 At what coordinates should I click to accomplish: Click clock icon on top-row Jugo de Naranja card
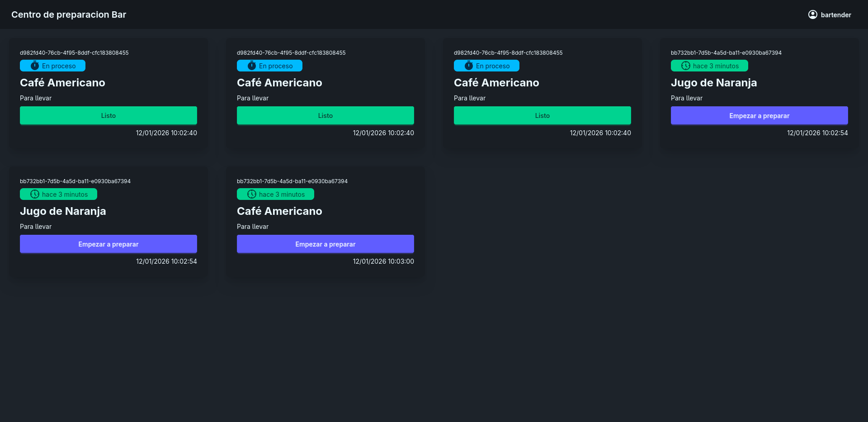tap(686, 66)
